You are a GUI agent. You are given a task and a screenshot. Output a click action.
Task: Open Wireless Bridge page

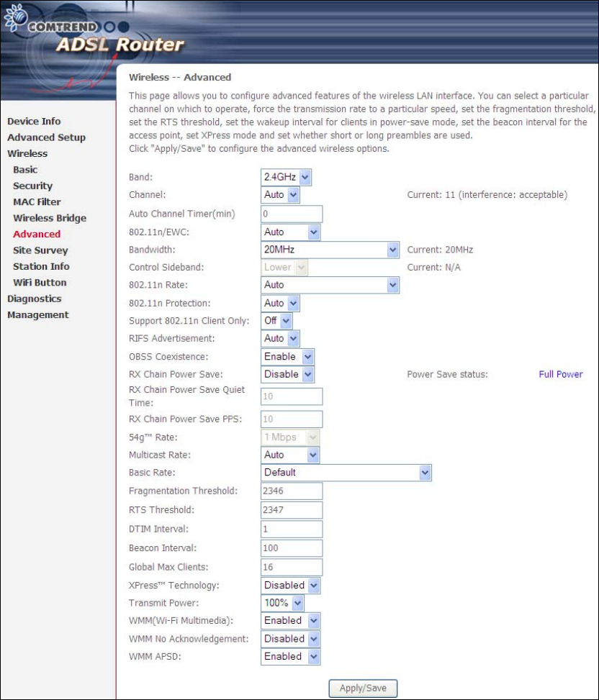tap(50, 218)
